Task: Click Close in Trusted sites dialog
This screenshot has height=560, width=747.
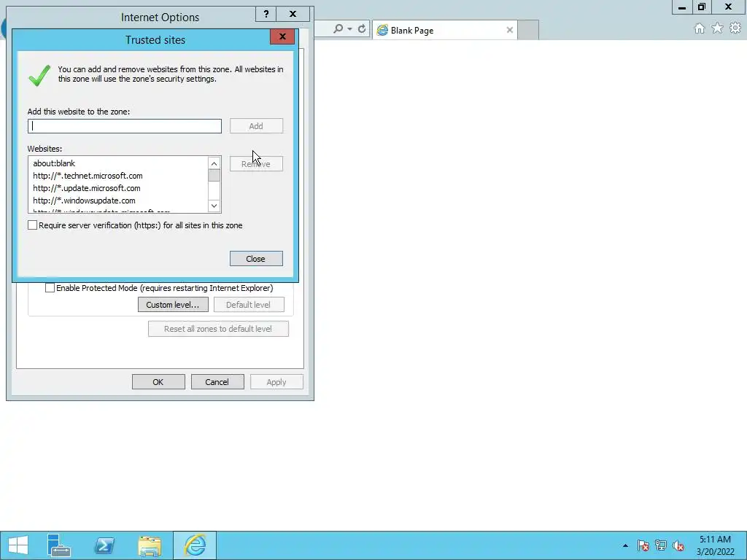Action: 256,259
